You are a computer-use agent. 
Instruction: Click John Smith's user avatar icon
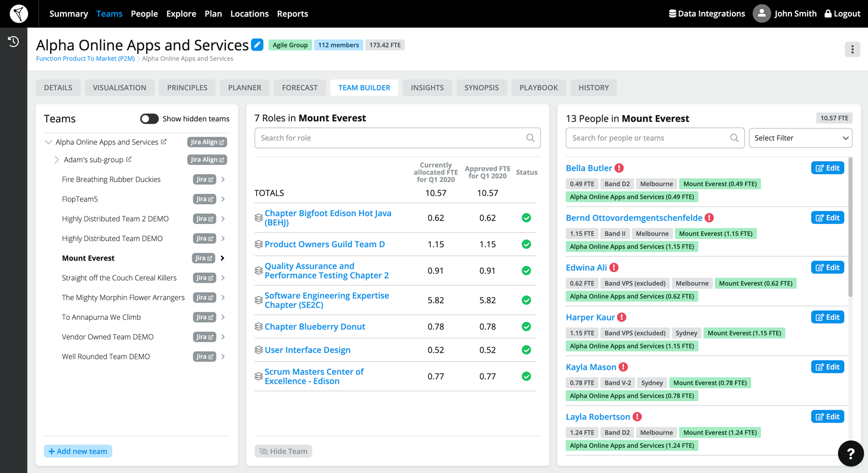click(x=761, y=13)
